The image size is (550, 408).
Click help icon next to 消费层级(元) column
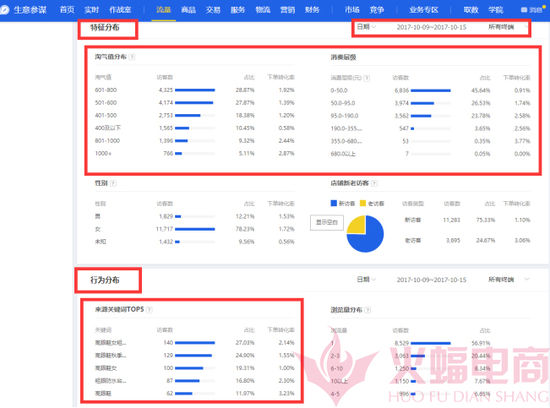367,78
